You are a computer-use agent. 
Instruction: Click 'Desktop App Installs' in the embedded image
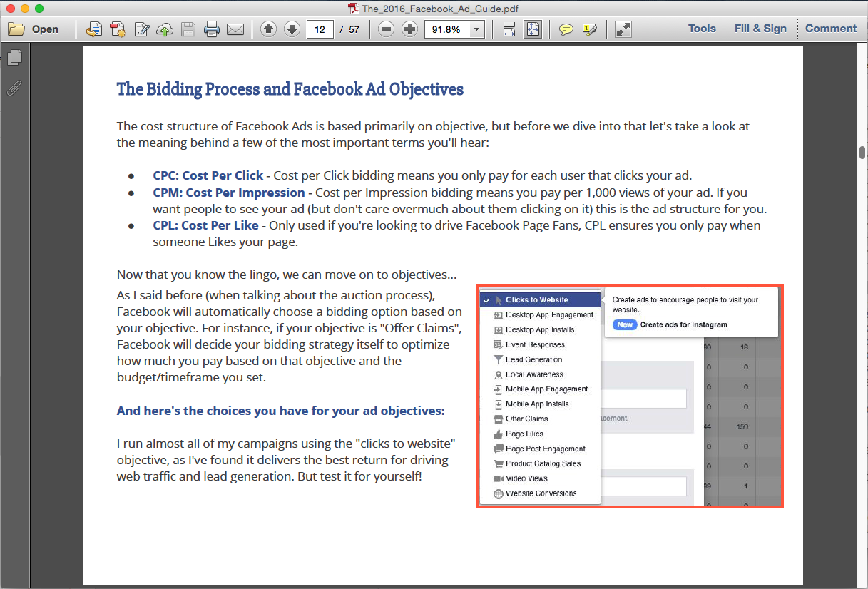click(x=540, y=329)
